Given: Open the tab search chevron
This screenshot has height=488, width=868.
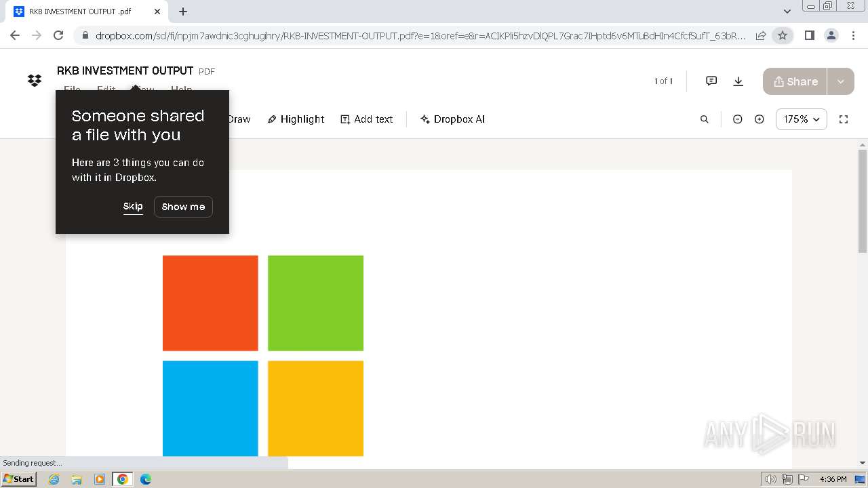Looking at the screenshot, I should click(787, 12).
